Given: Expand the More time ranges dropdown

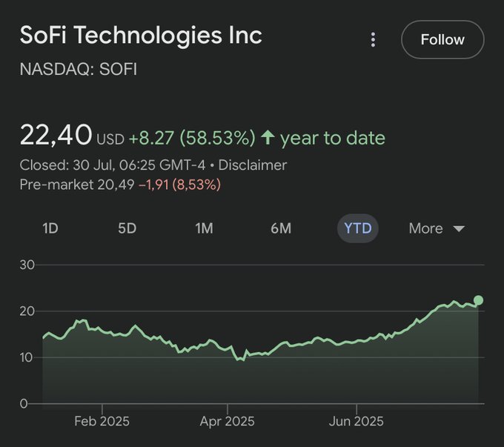Looking at the screenshot, I should click(x=437, y=228).
